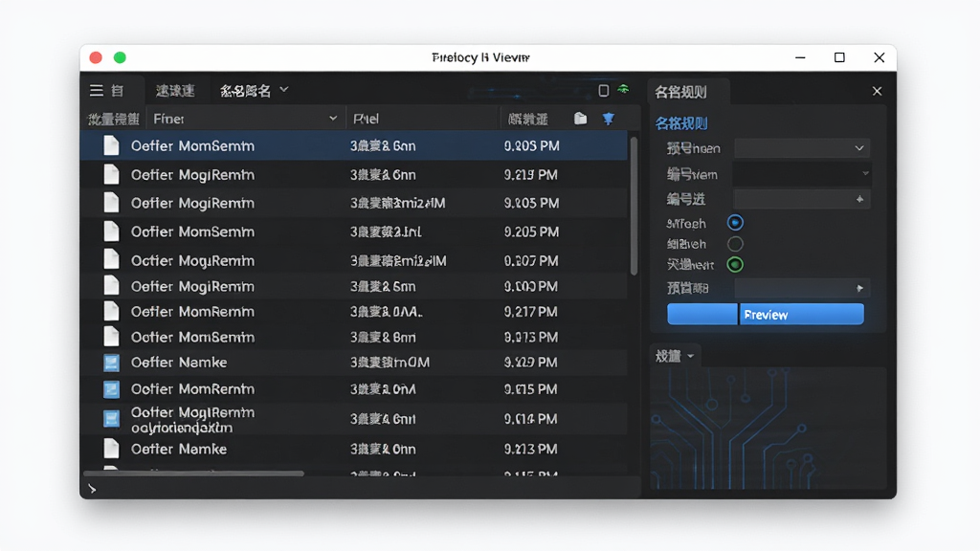980x551 pixels.
Task: Click the horizontal scrollbar under the file list
Action: [193, 474]
